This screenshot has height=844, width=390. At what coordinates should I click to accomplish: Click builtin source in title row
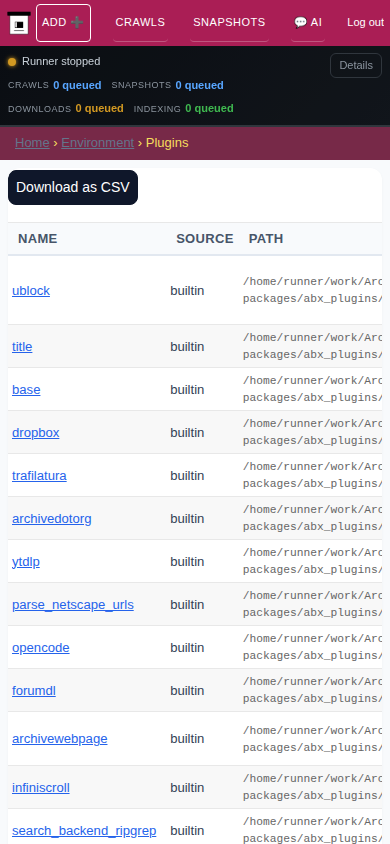187,347
